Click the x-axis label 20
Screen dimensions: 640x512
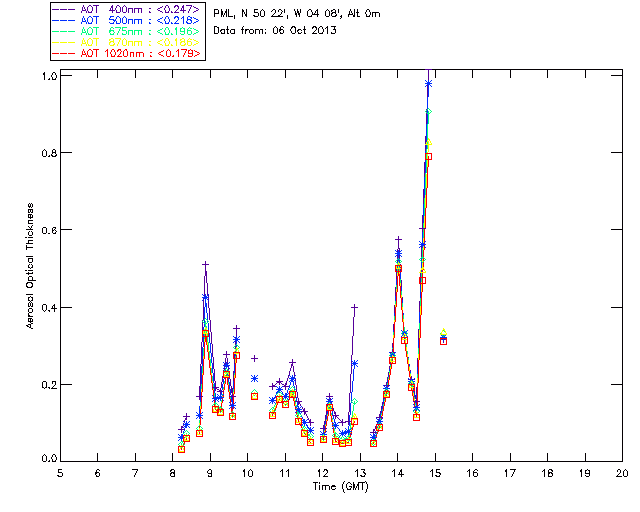pyautogui.click(x=622, y=473)
